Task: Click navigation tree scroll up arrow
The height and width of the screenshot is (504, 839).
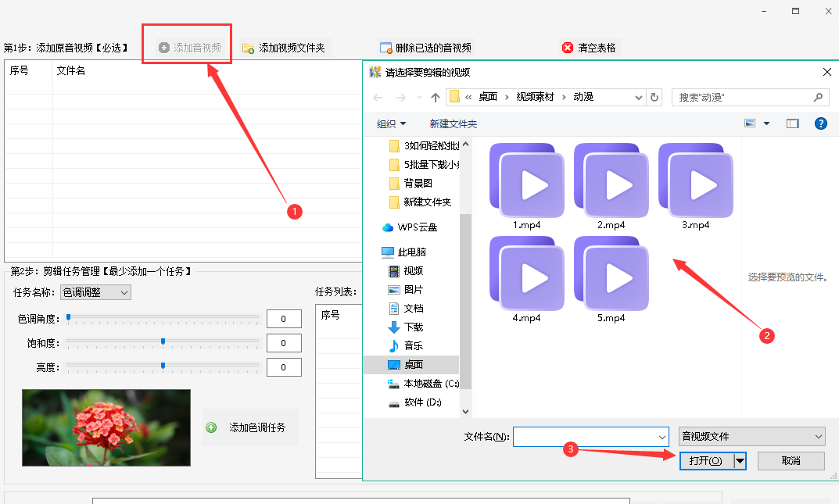Action: (x=465, y=144)
